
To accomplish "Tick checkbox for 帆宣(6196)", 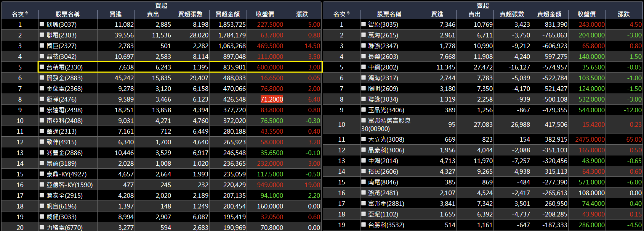I will tap(42, 206).
